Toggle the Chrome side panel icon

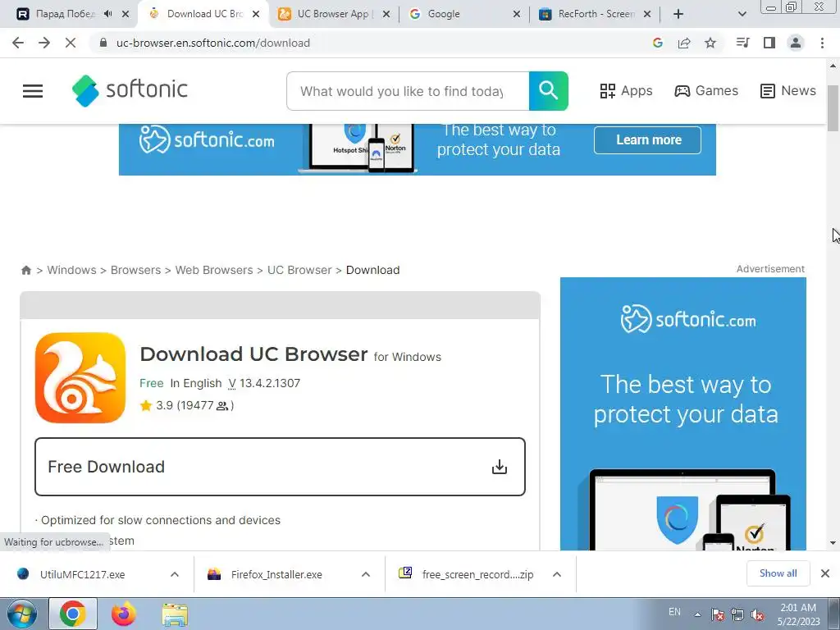pos(769,43)
